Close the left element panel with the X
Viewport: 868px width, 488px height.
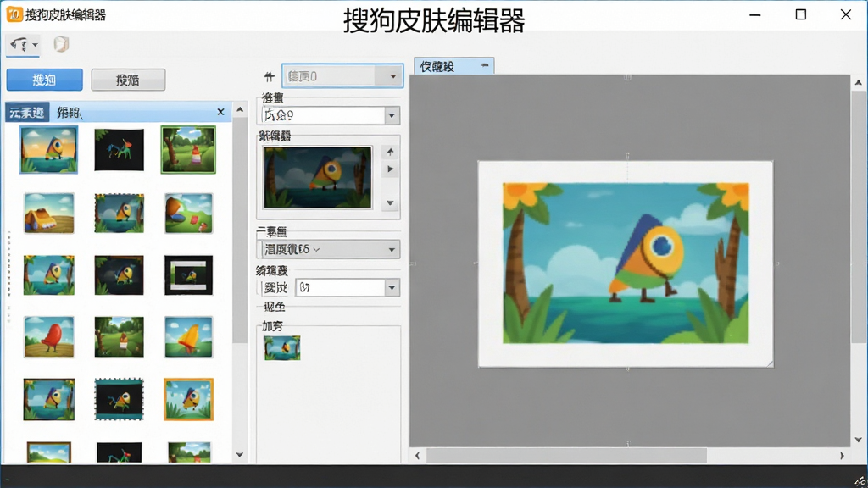(x=220, y=112)
